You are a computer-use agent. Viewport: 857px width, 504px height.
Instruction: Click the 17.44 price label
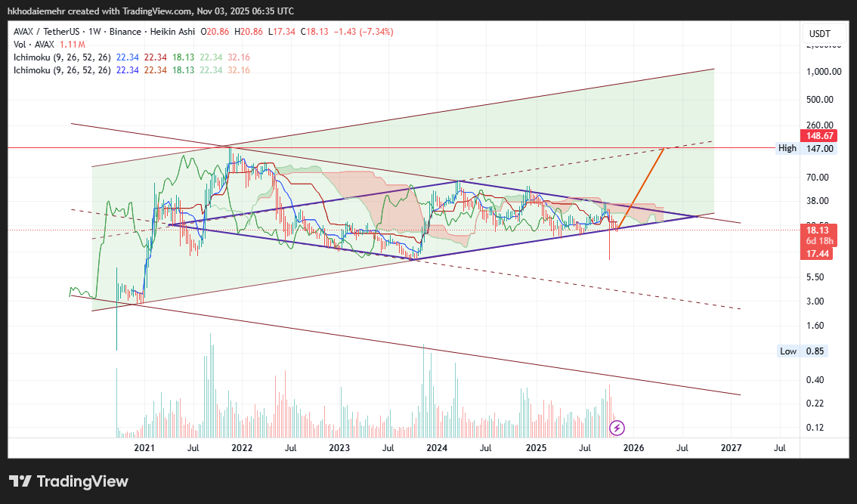tap(819, 254)
